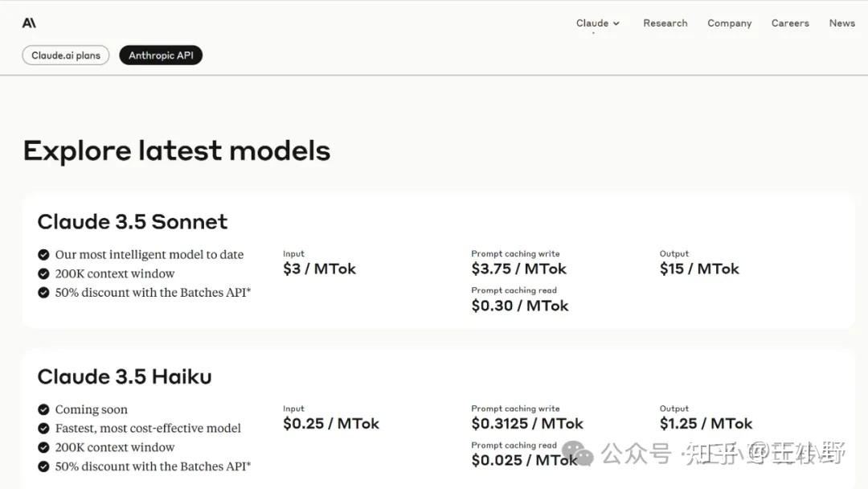
Task: Click checkmark beside 'Our most intelligent model'
Action: 43,254
